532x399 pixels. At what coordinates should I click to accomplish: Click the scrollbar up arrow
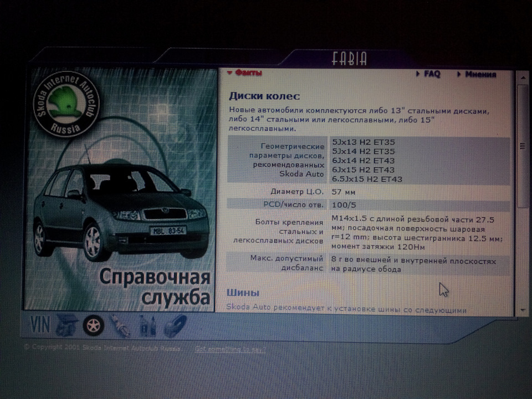click(x=523, y=78)
